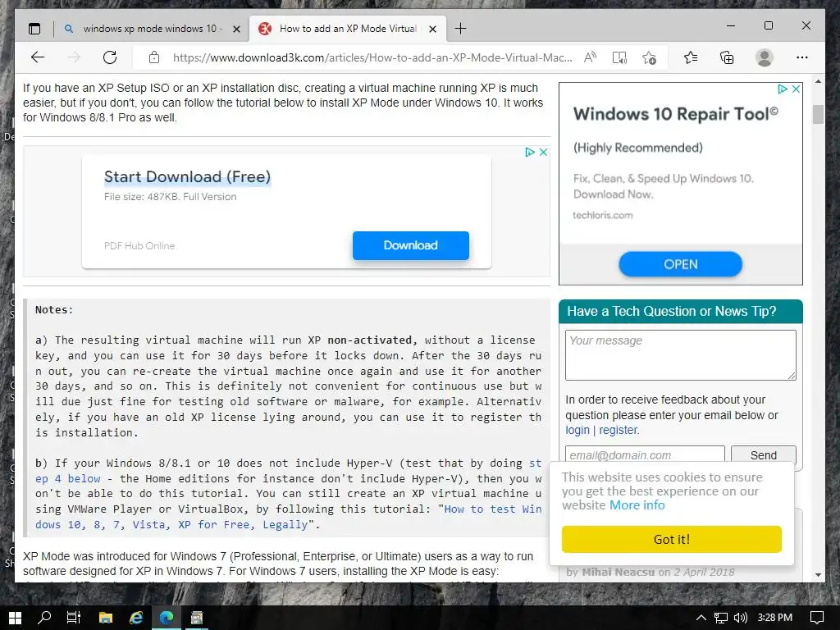
Task: Launch Internet Explorer from taskbar
Action: (136, 618)
